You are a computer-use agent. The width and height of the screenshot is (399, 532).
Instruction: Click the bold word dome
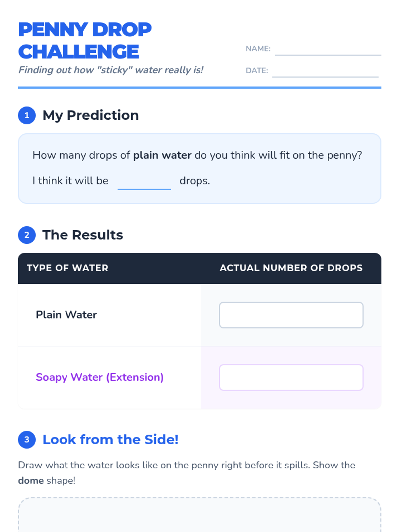31,481
